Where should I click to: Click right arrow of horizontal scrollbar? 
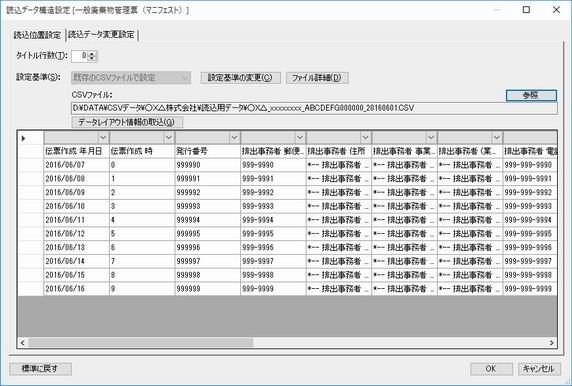(x=552, y=343)
